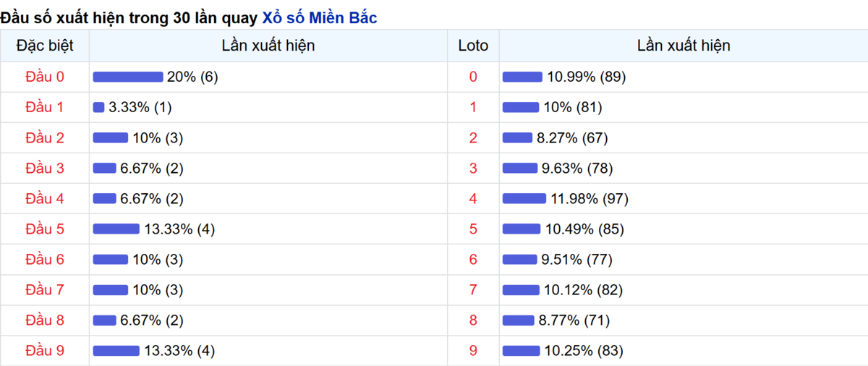The height and width of the screenshot is (366, 868).
Task: Click the right Lần xuất hiện header
Action: tap(684, 46)
